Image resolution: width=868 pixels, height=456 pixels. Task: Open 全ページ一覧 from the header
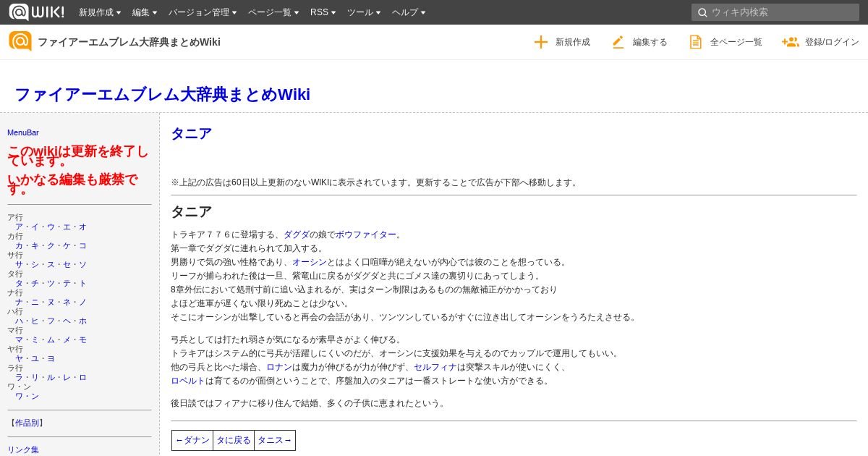coord(736,42)
